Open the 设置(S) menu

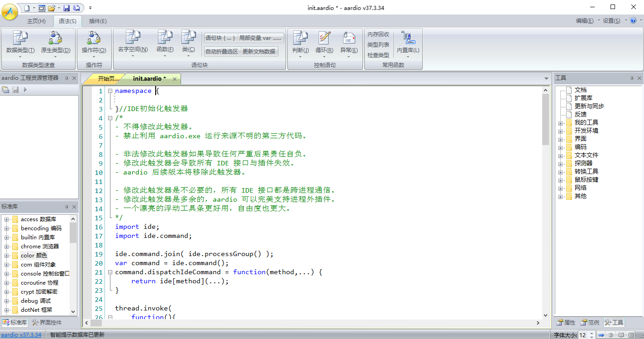tap(611, 21)
